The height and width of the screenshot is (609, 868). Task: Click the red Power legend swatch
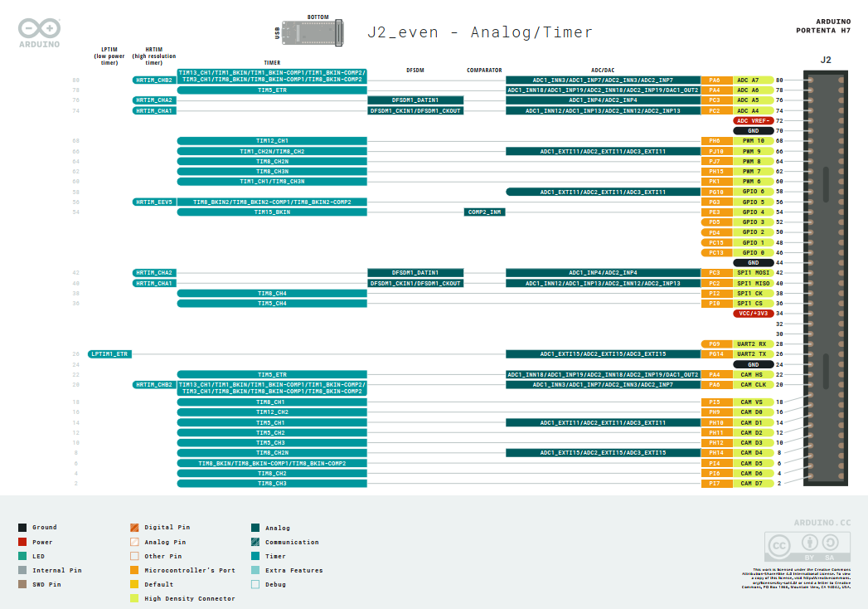pyautogui.click(x=22, y=542)
